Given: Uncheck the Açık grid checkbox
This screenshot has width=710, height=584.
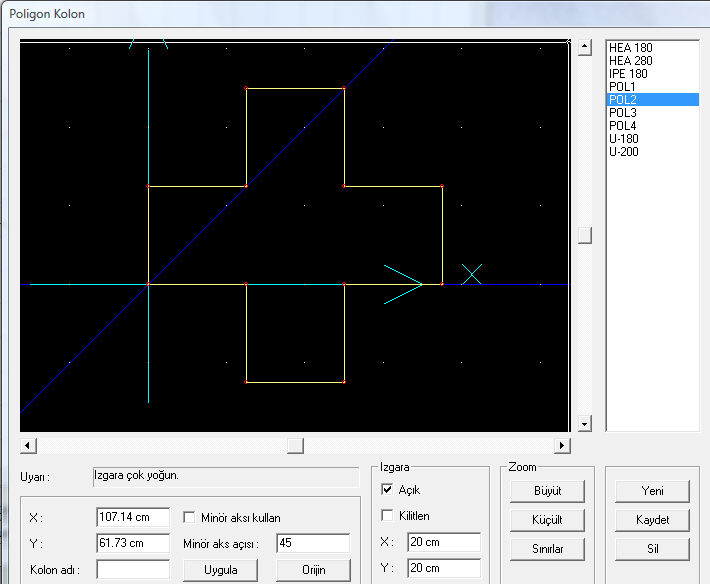Looking at the screenshot, I should [387, 489].
